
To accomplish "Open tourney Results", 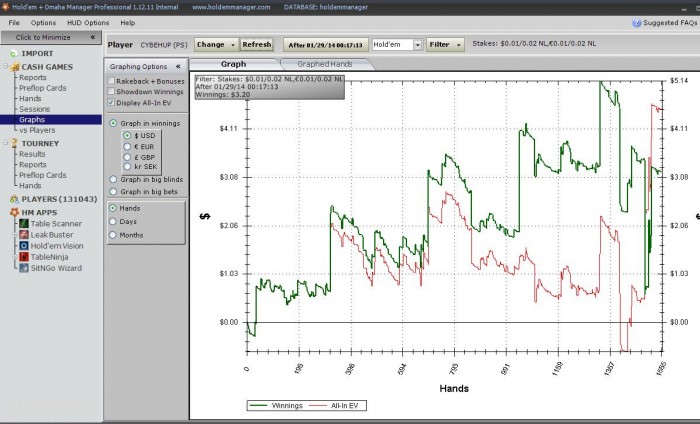I will click(32, 154).
